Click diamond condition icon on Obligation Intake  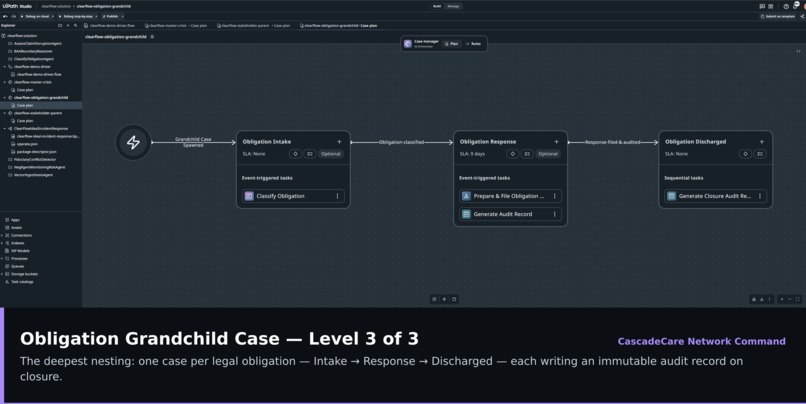(x=295, y=154)
